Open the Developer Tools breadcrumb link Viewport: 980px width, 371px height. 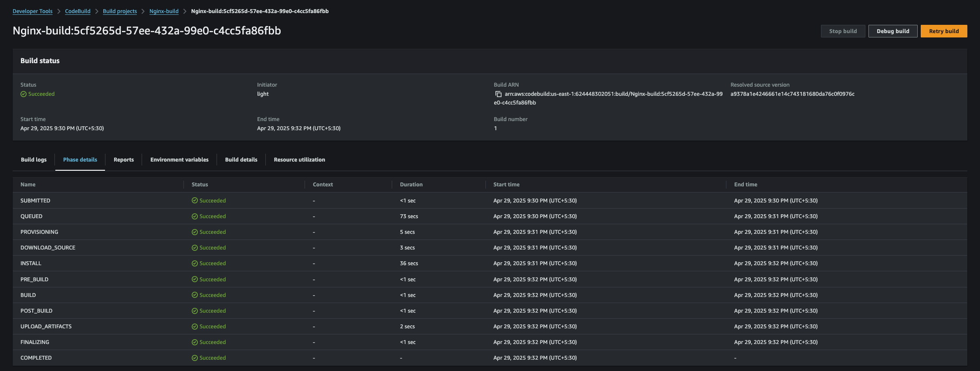33,11
